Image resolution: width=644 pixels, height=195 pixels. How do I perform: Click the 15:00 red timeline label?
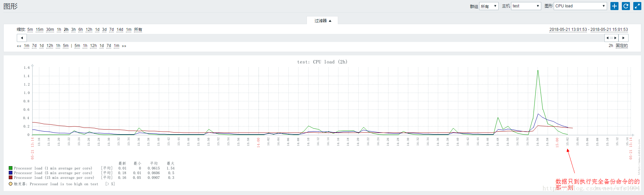(557, 142)
